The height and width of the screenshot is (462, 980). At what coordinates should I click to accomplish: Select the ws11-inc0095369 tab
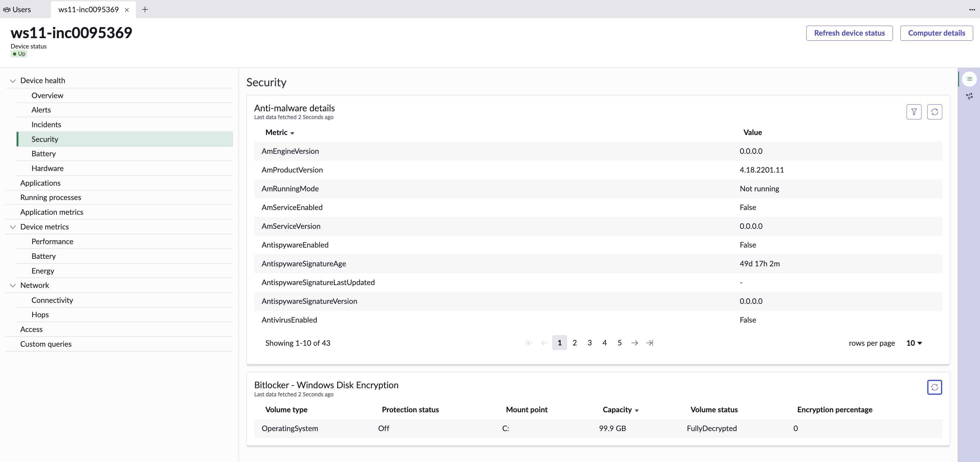(x=89, y=9)
